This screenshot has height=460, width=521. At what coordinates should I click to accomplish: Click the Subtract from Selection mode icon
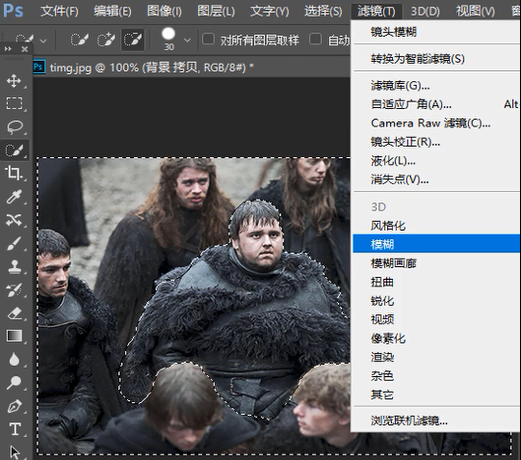(133, 40)
